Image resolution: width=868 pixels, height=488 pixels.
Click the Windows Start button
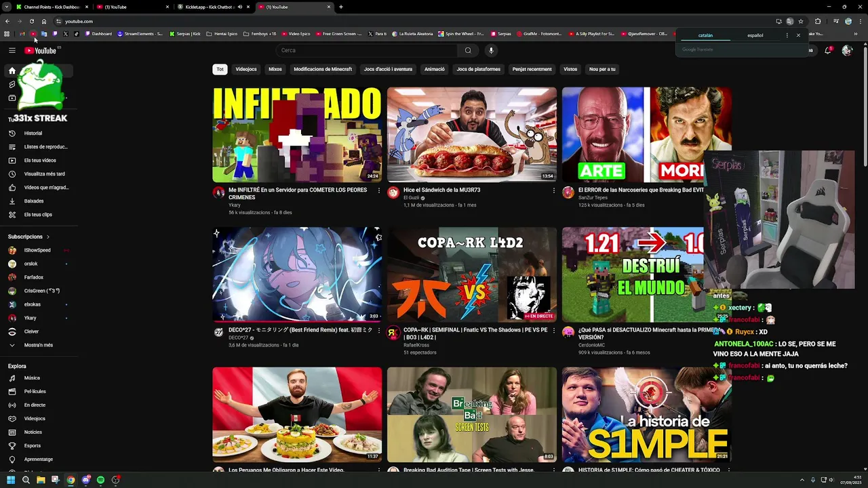pyautogui.click(x=11, y=480)
